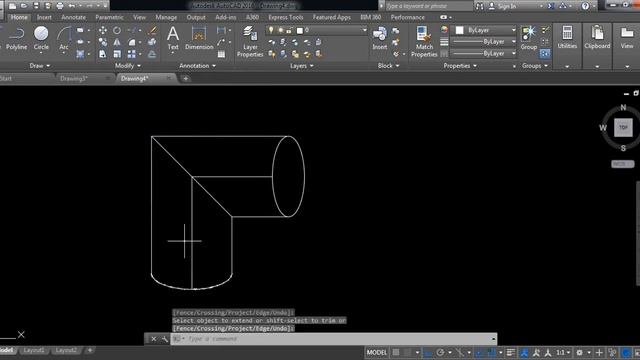Open the Express Tools ribbon tab
The height and width of the screenshot is (360, 640).
click(x=286, y=17)
